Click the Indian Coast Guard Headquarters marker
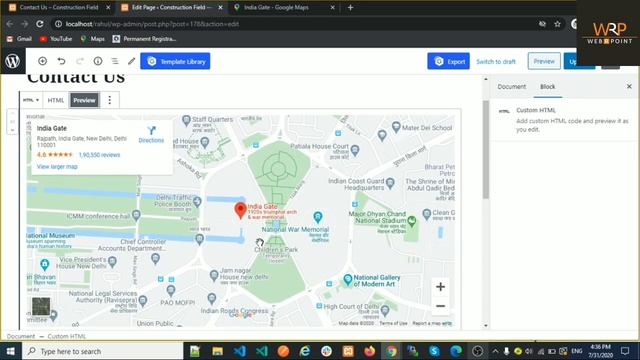Screen dimensions: 640x360 tap(390, 183)
